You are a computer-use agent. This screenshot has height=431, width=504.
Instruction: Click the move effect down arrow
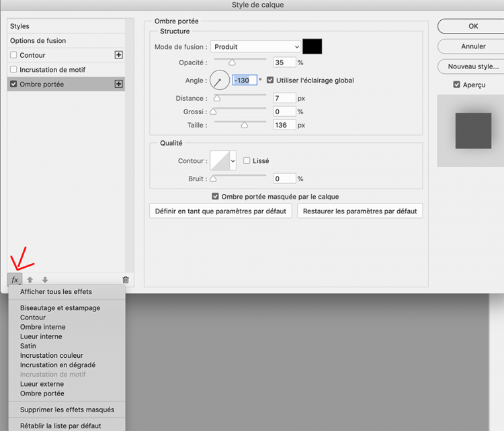(45, 279)
